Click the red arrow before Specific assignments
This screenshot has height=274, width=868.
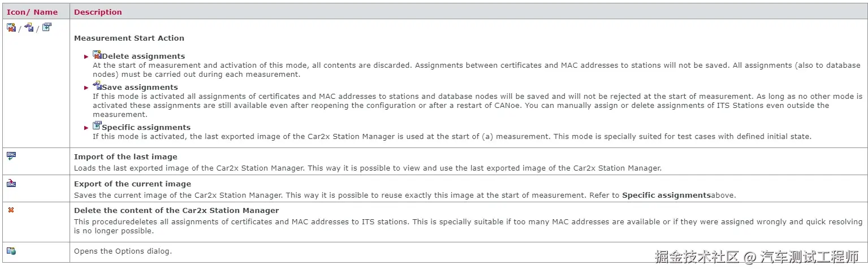[x=87, y=128]
